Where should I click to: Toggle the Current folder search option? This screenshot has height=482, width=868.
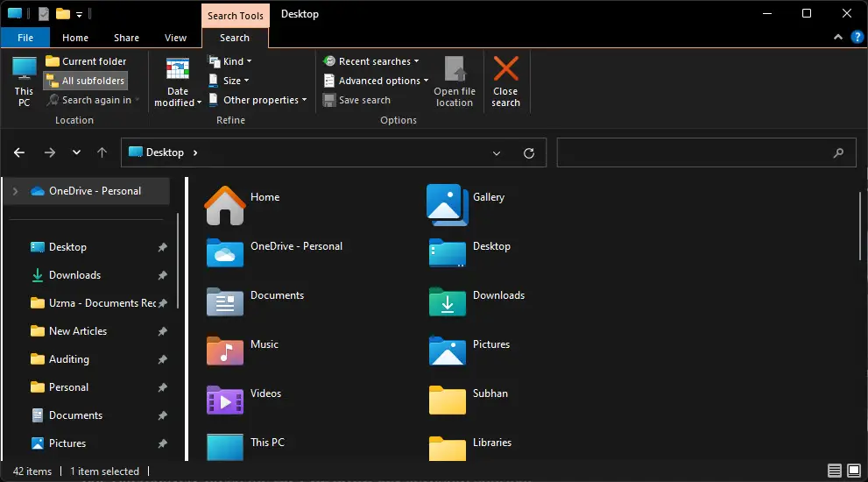point(86,61)
